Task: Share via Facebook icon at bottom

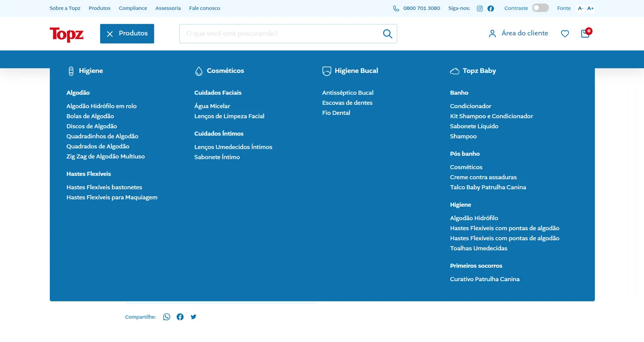Action: pyautogui.click(x=180, y=317)
